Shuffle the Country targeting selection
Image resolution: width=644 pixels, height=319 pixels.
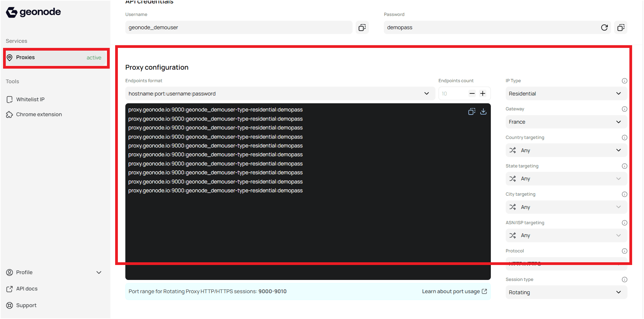[513, 150]
